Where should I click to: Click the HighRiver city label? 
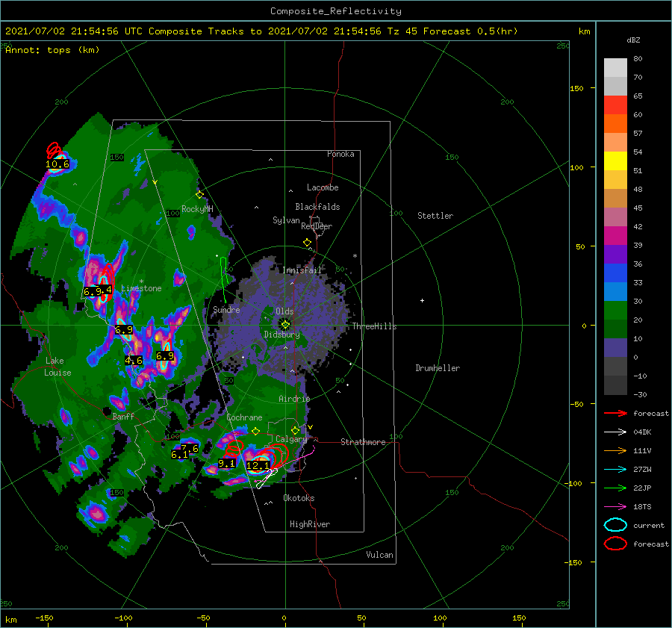tap(310, 524)
